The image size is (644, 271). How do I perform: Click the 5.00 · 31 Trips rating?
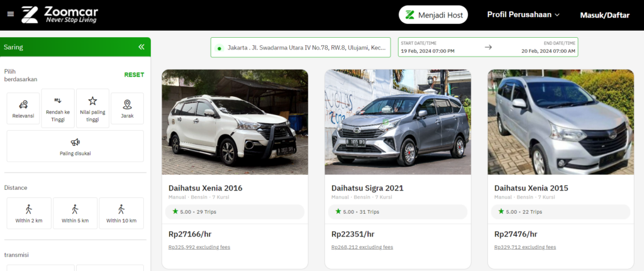(398, 212)
